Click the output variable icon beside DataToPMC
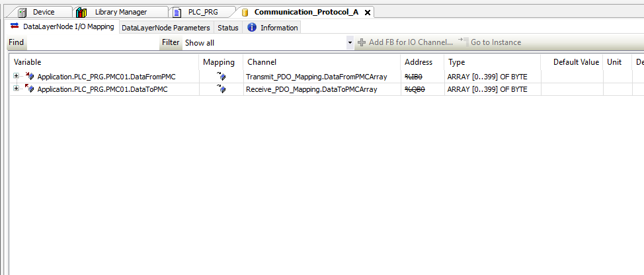 pyautogui.click(x=29, y=89)
